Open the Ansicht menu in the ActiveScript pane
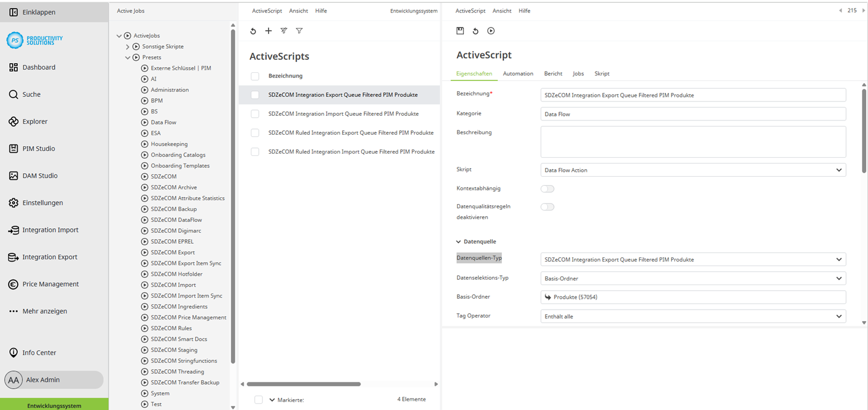Screen dimensions: 868x410 [x=502, y=10]
